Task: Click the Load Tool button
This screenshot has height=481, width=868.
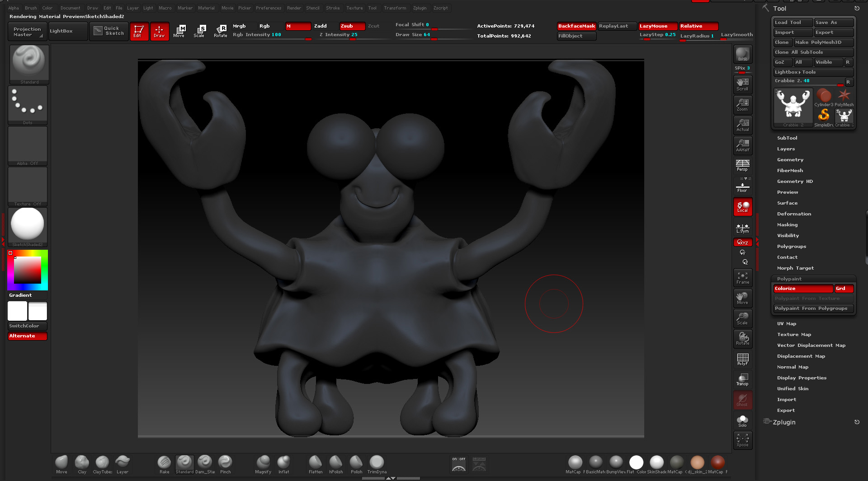Action: [793, 23]
